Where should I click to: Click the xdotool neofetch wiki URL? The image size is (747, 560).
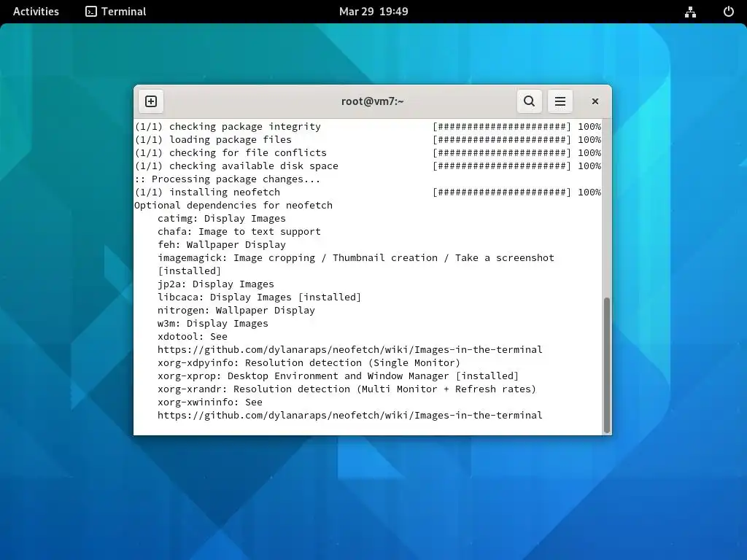(x=349, y=349)
